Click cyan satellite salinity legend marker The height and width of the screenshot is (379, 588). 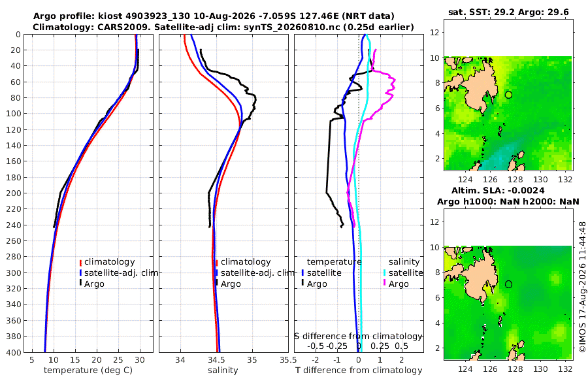(384, 273)
